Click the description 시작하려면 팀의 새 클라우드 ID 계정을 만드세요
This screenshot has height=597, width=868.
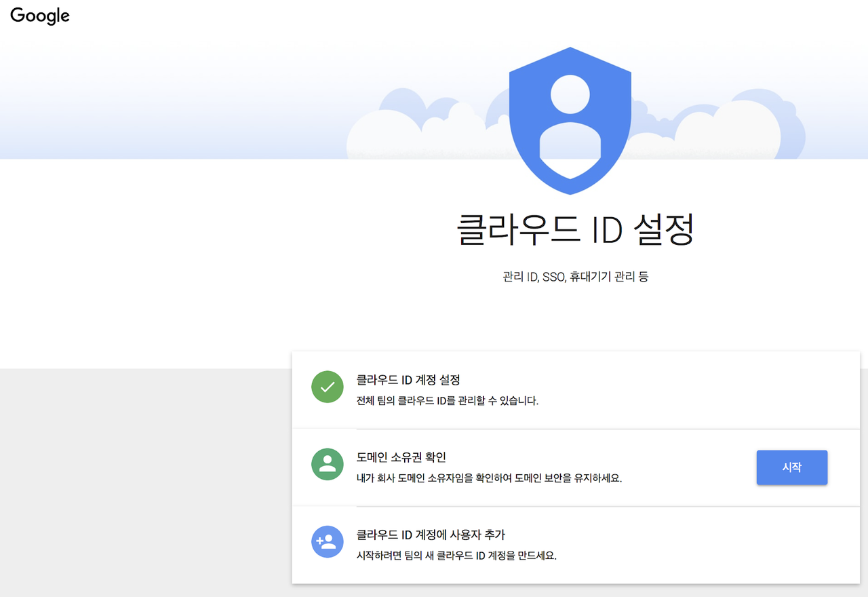[456, 556]
